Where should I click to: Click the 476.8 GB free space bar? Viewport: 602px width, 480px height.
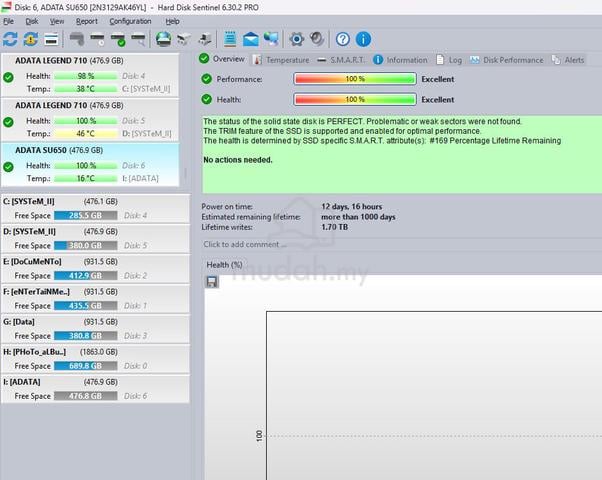point(86,396)
